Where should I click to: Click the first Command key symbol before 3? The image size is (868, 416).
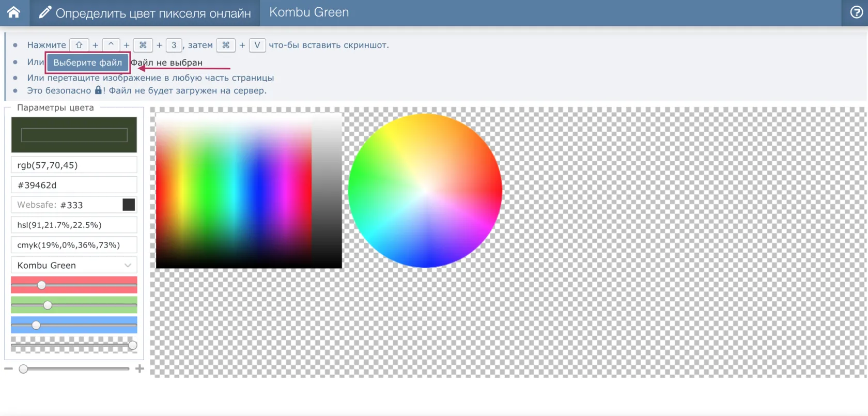[x=143, y=45]
